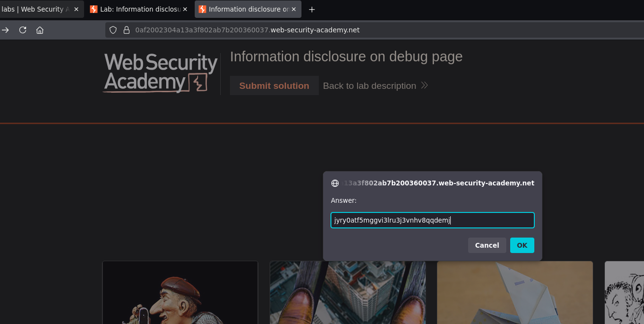644x324 pixels.
Task: Click the domain text in dialog header
Action: (x=439, y=183)
